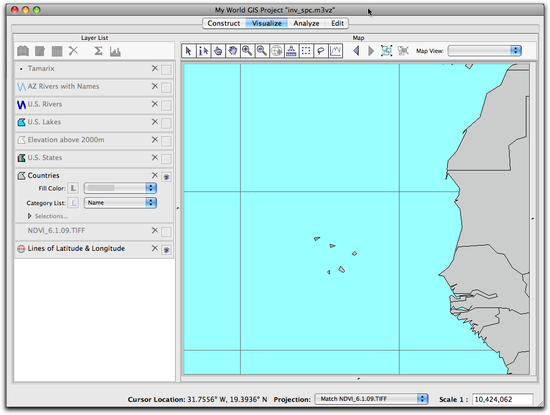
Task: Go to the previous map view arrow
Action: click(356, 51)
